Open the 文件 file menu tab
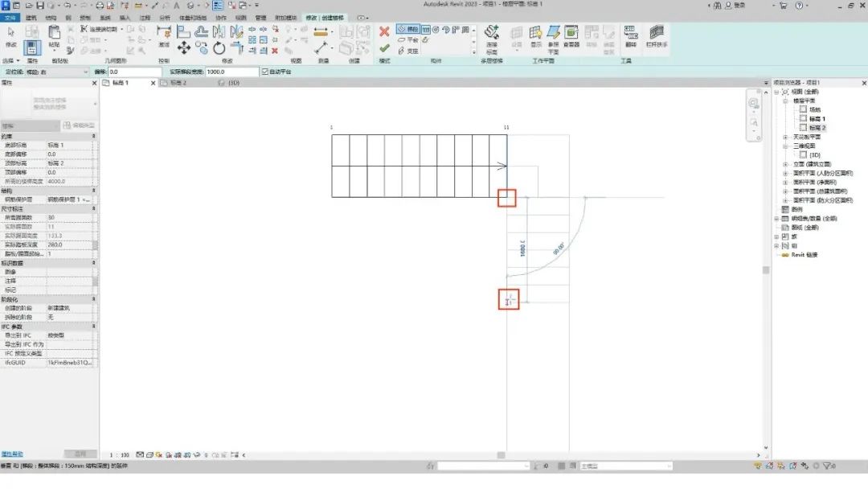The width and height of the screenshot is (868, 489). [10, 17]
